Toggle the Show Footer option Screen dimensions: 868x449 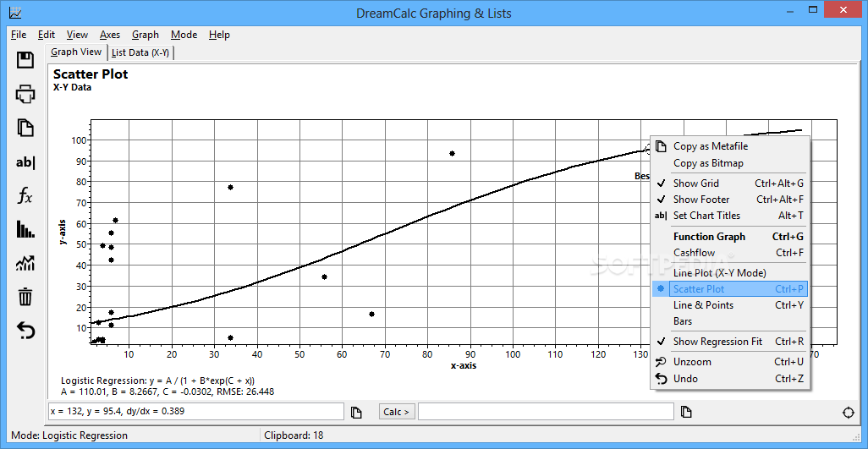(729, 199)
